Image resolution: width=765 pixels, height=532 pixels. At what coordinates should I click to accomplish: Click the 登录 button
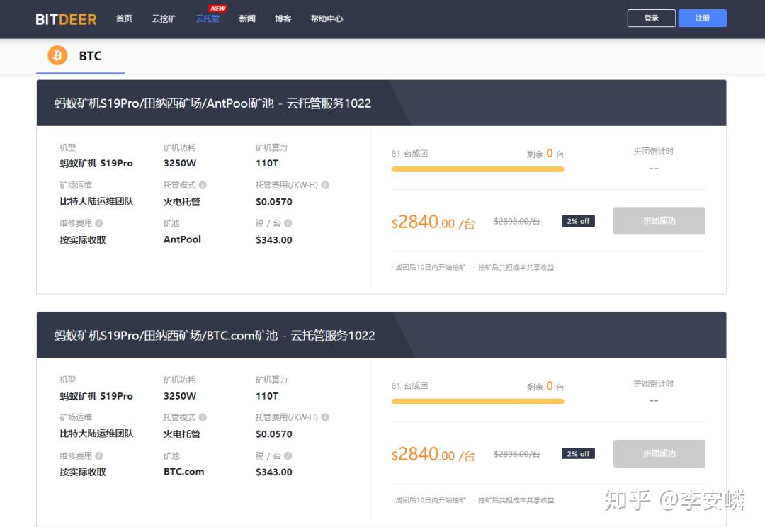pos(651,18)
